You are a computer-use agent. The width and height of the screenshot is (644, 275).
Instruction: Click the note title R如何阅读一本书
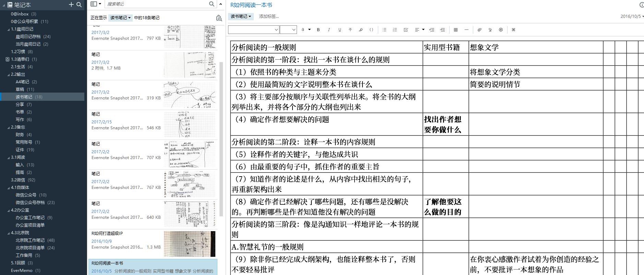pyautogui.click(x=251, y=5)
